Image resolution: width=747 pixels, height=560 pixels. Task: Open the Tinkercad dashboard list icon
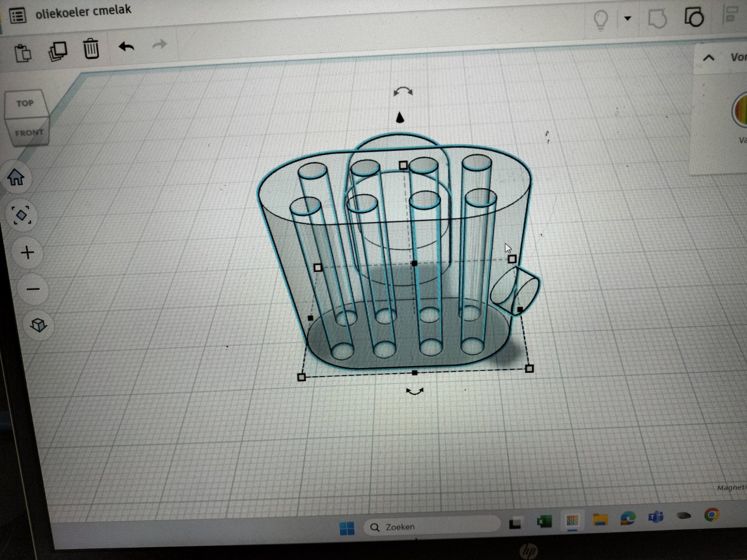click(x=18, y=16)
